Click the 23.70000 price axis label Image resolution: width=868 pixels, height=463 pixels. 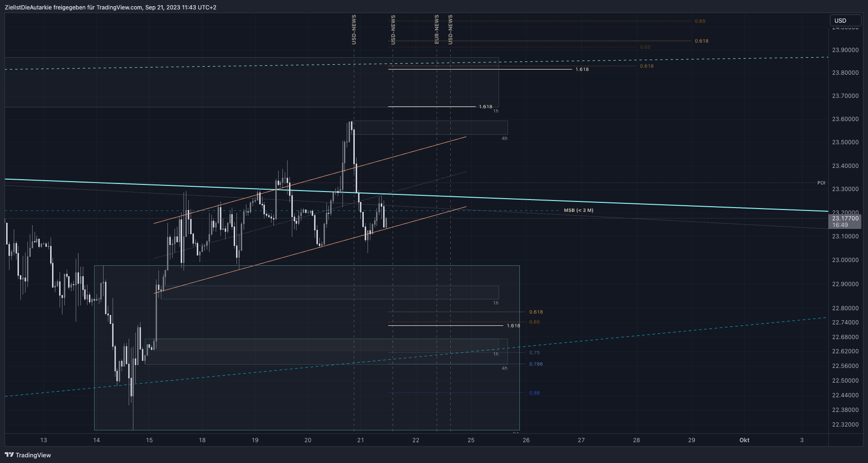point(845,96)
